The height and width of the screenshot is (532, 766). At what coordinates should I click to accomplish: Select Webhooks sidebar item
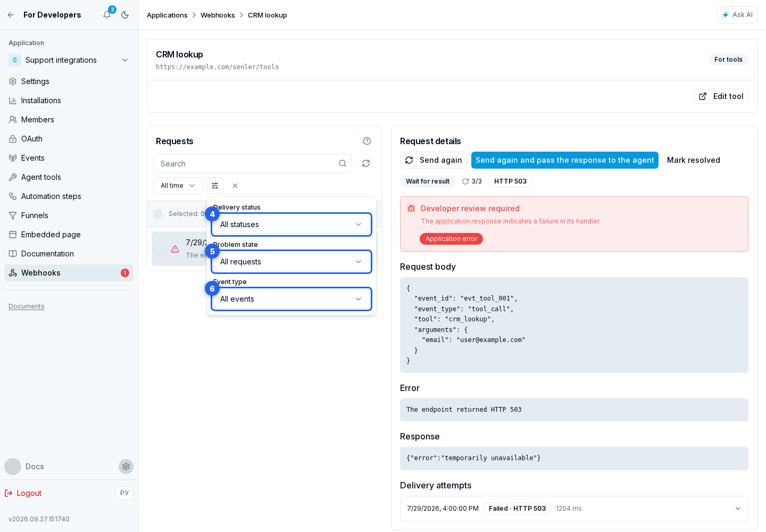(x=69, y=273)
